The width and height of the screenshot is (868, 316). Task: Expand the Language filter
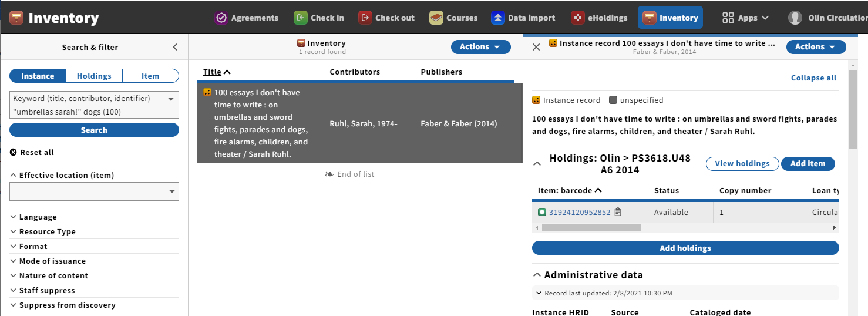point(33,217)
